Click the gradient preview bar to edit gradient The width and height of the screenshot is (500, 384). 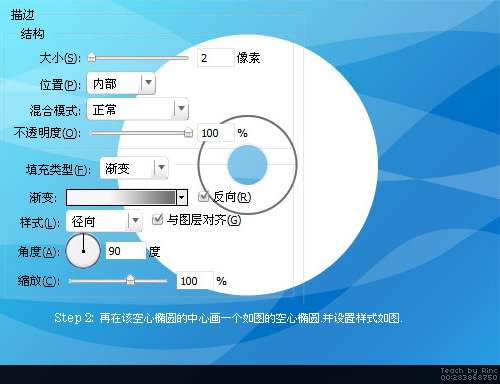click(121, 198)
